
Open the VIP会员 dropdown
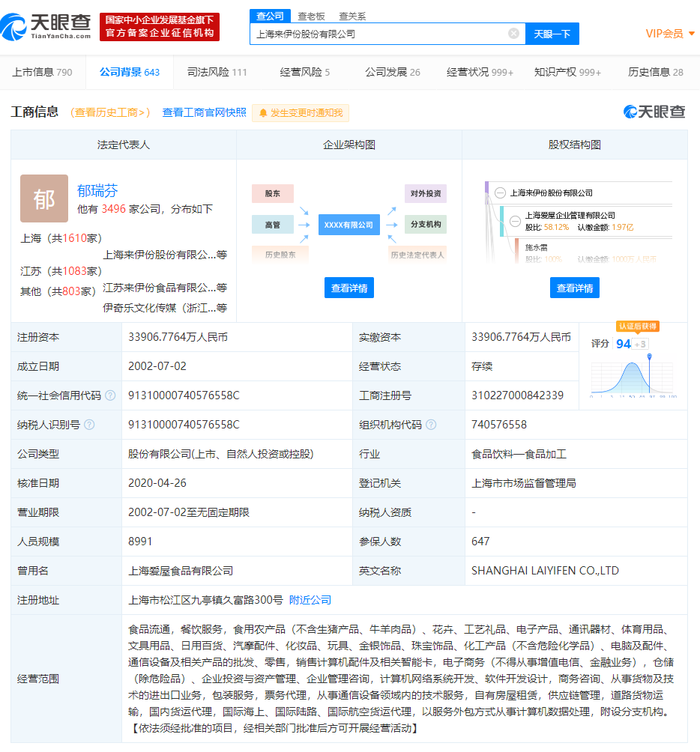670,34
